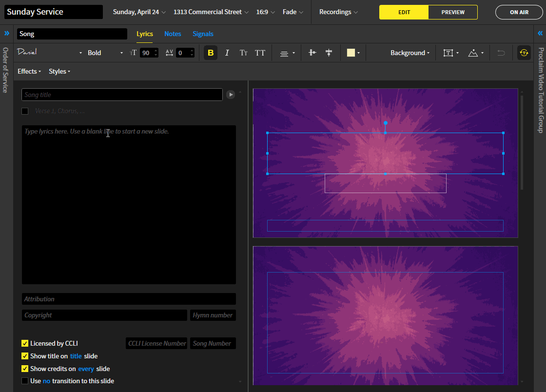
Task: Toggle Bold formatting with the B icon
Action: 211,53
